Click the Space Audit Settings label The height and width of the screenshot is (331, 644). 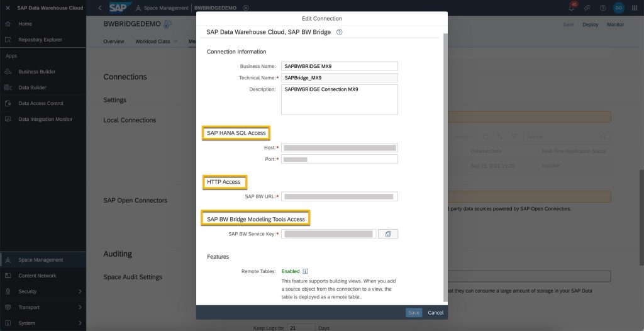pos(133,277)
